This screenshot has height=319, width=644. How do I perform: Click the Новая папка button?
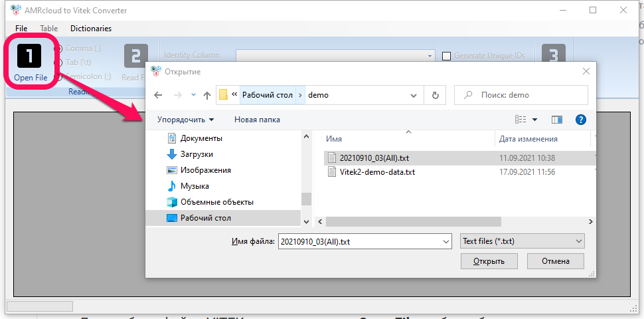257,120
